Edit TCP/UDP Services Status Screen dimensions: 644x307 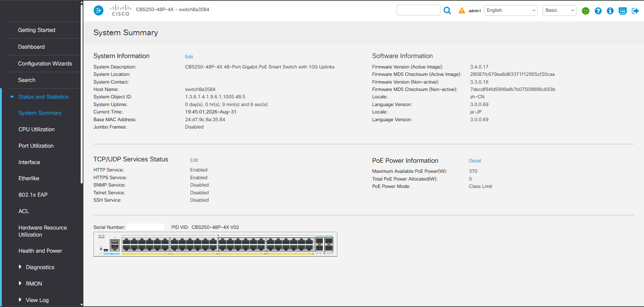(x=194, y=161)
